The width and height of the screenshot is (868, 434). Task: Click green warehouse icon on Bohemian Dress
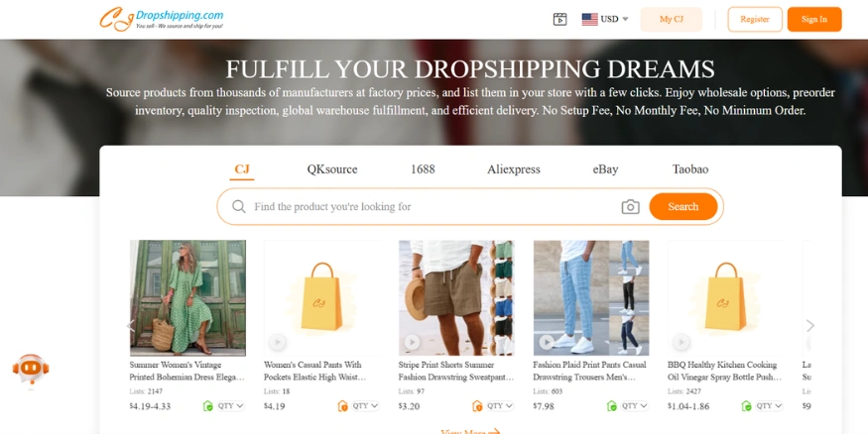click(207, 406)
